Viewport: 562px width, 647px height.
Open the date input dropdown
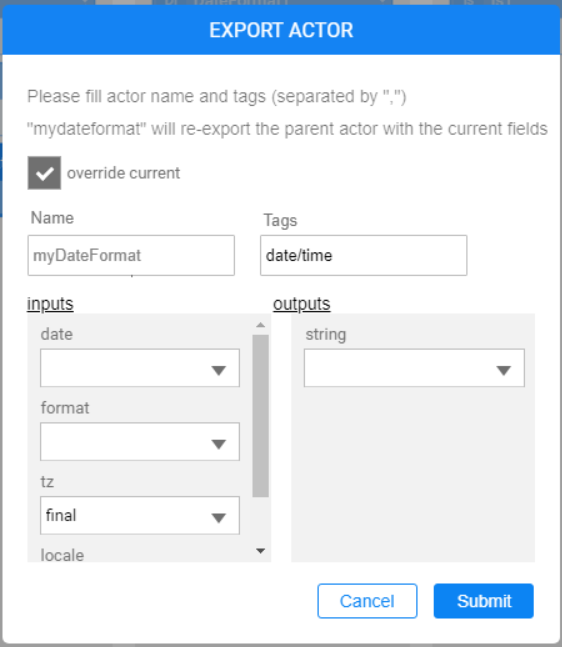(140, 368)
